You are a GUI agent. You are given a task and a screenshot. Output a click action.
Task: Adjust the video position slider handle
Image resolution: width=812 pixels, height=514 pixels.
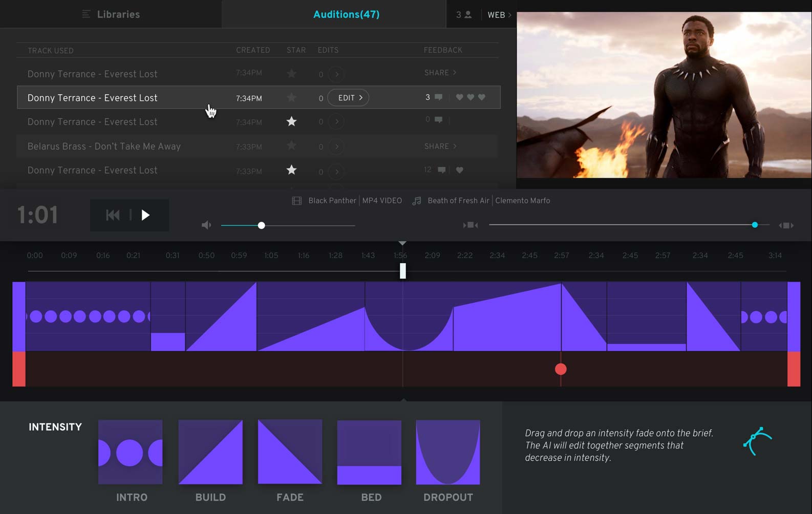[x=755, y=225]
